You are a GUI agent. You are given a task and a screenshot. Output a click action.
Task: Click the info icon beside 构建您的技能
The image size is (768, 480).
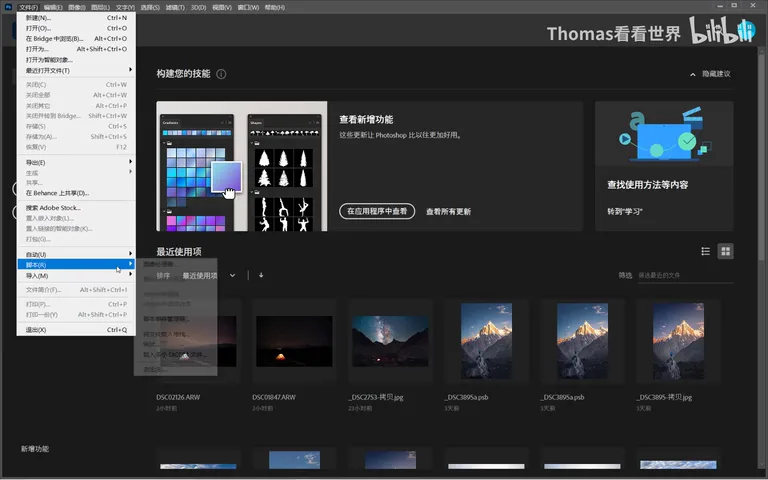(x=221, y=74)
